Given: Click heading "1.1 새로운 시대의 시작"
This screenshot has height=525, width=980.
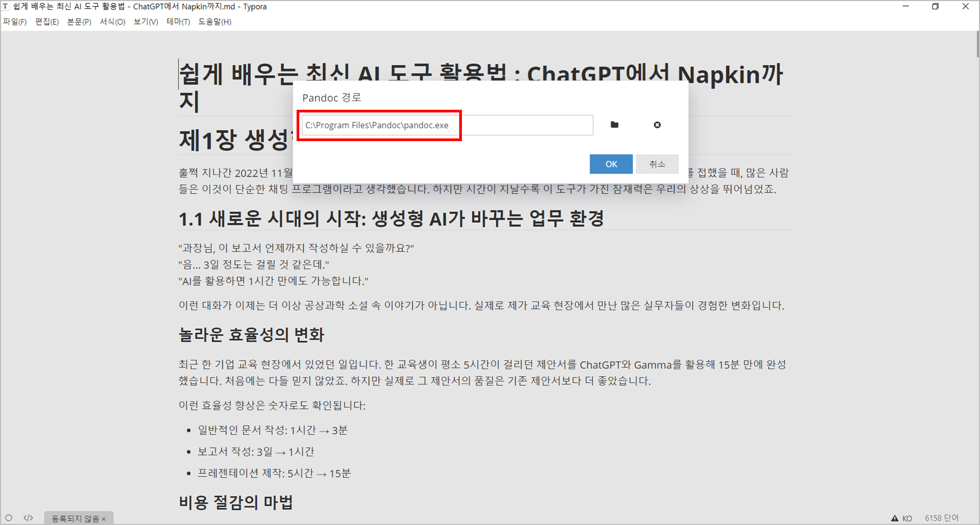Looking at the screenshot, I should 391,218.
